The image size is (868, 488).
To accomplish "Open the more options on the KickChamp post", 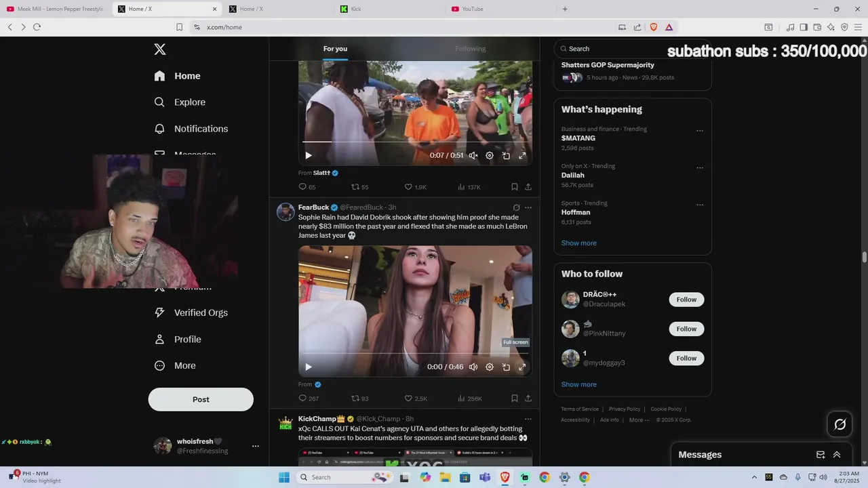I will pyautogui.click(x=528, y=419).
